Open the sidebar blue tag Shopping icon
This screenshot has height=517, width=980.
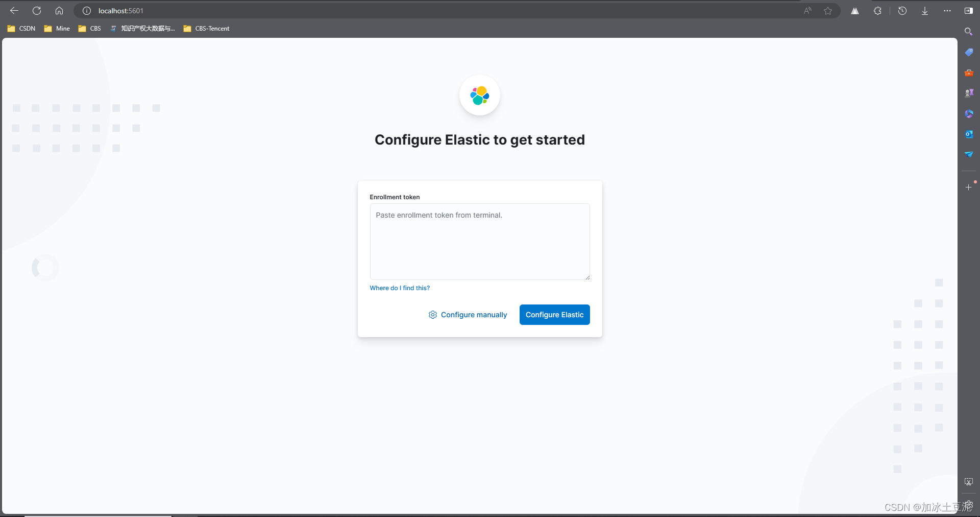pos(969,52)
